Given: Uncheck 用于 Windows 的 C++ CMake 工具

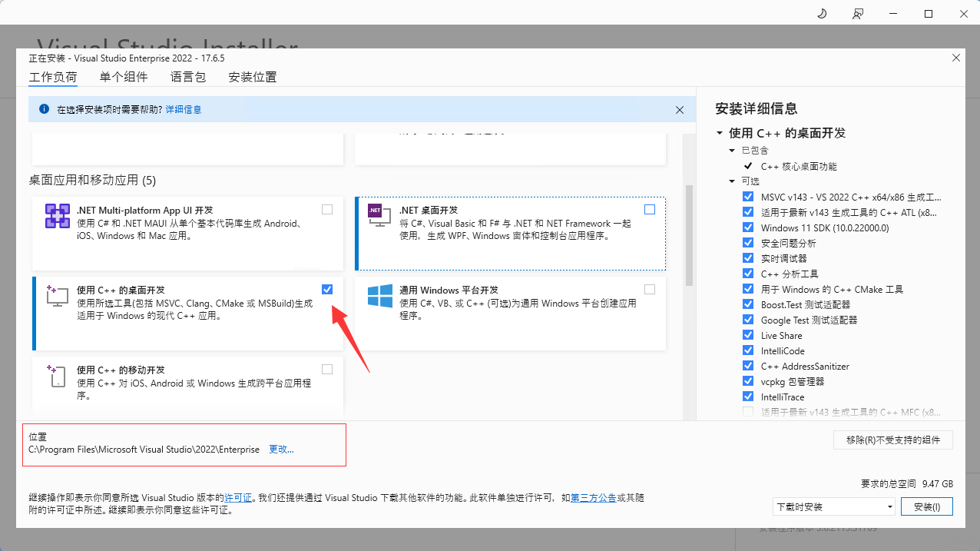Looking at the screenshot, I should point(748,289).
